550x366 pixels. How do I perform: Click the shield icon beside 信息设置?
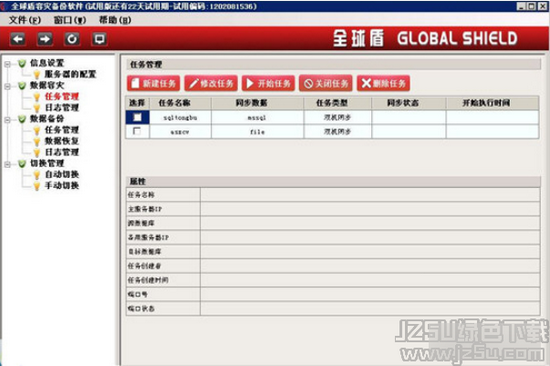(x=22, y=63)
